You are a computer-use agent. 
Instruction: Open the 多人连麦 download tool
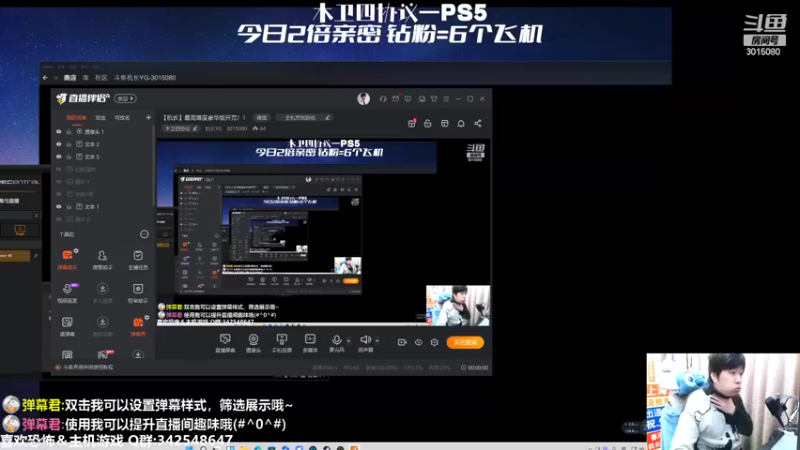102,293
